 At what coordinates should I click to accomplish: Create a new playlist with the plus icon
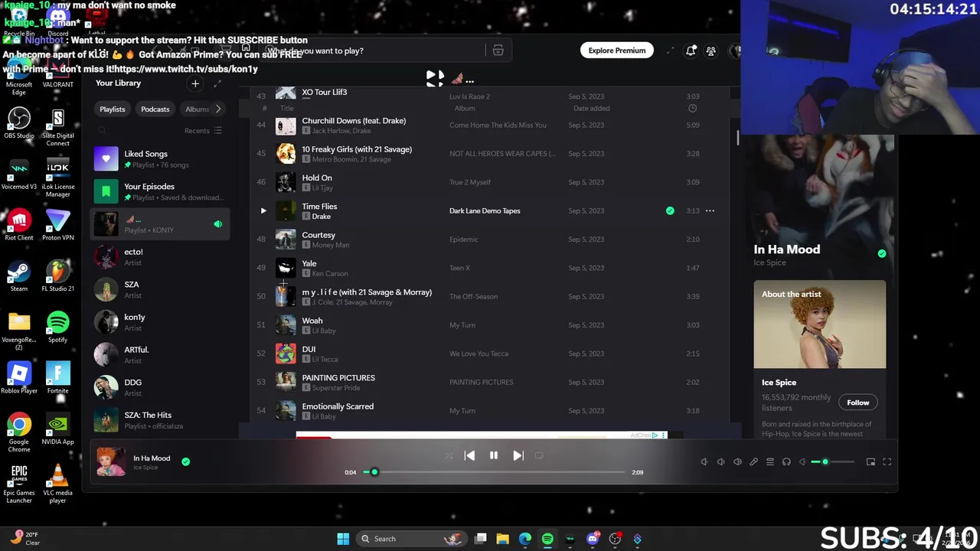(195, 83)
